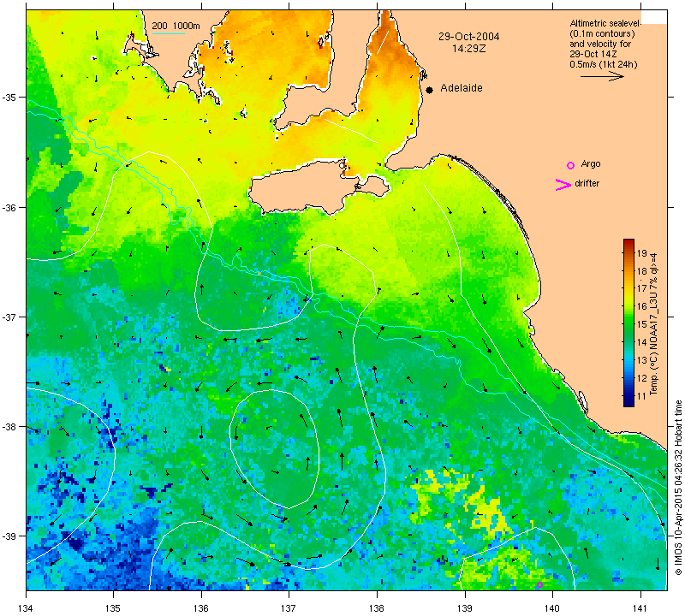Click the magenta drifter legend arrowhead
Viewport: 685px width, 616px height.
click(x=563, y=185)
